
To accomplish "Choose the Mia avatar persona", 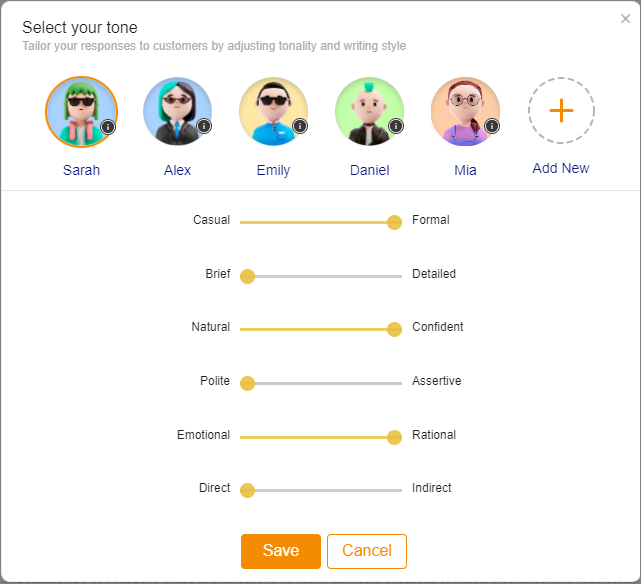I will coord(465,111).
